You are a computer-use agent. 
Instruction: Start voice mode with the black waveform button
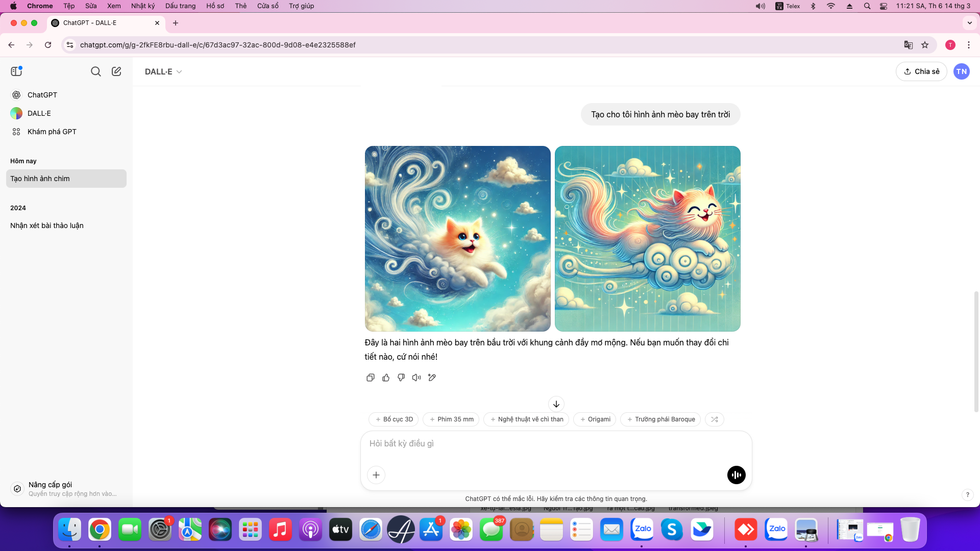[x=737, y=475]
